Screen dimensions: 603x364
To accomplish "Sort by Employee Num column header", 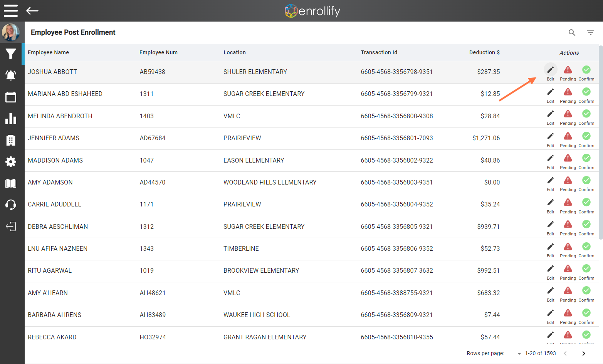I will click(x=158, y=52).
